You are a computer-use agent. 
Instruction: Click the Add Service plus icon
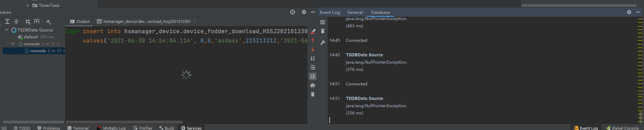tap(48, 21)
